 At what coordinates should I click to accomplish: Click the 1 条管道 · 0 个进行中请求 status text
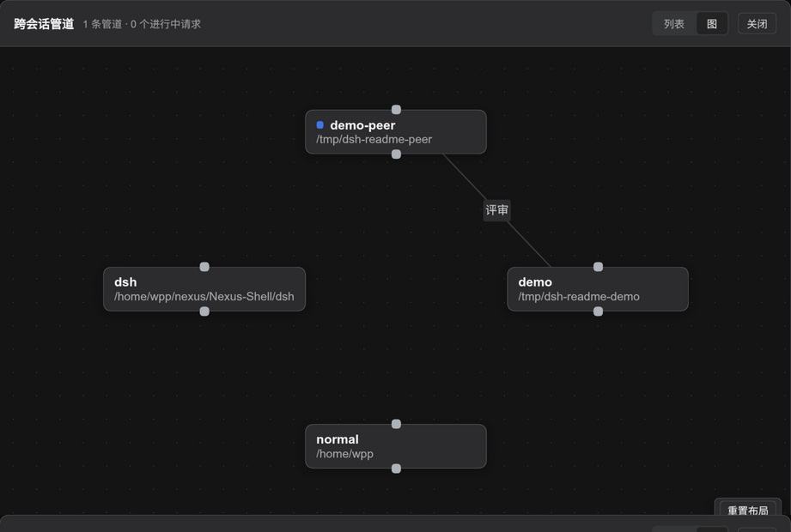coord(142,24)
